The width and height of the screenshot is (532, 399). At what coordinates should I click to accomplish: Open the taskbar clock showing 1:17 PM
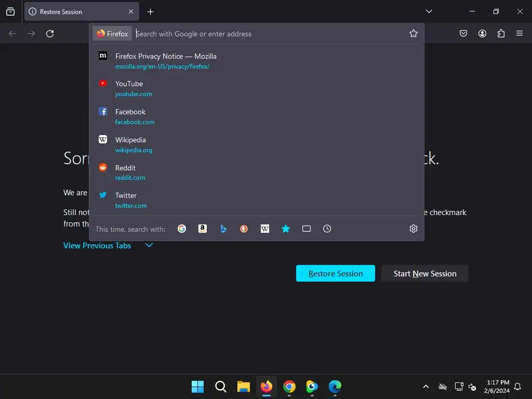coord(497,387)
